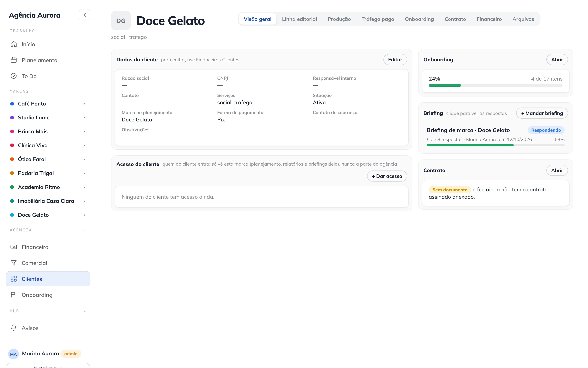This screenshot has width=588, height=368.
Task: Open the Arquivos tab
Action: pyautogui.click(x=523, y=19)
